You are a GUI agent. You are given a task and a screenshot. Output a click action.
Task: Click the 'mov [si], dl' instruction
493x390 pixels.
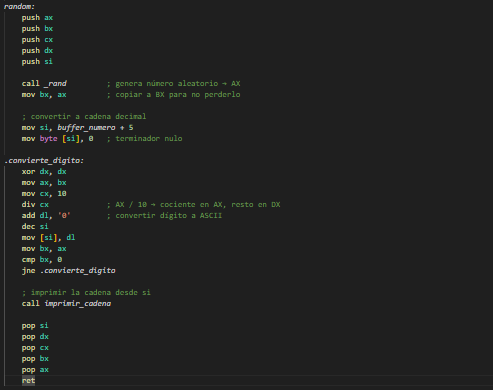[x=48, y=237]
